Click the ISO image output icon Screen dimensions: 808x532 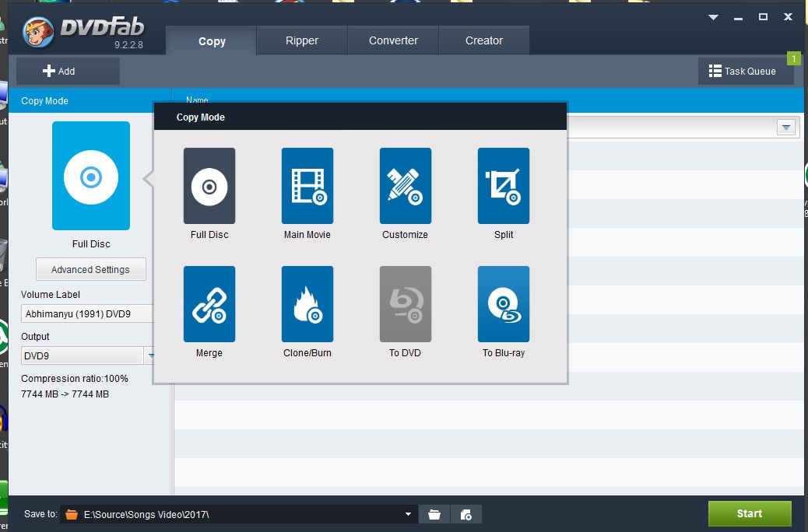pos(466,514)
